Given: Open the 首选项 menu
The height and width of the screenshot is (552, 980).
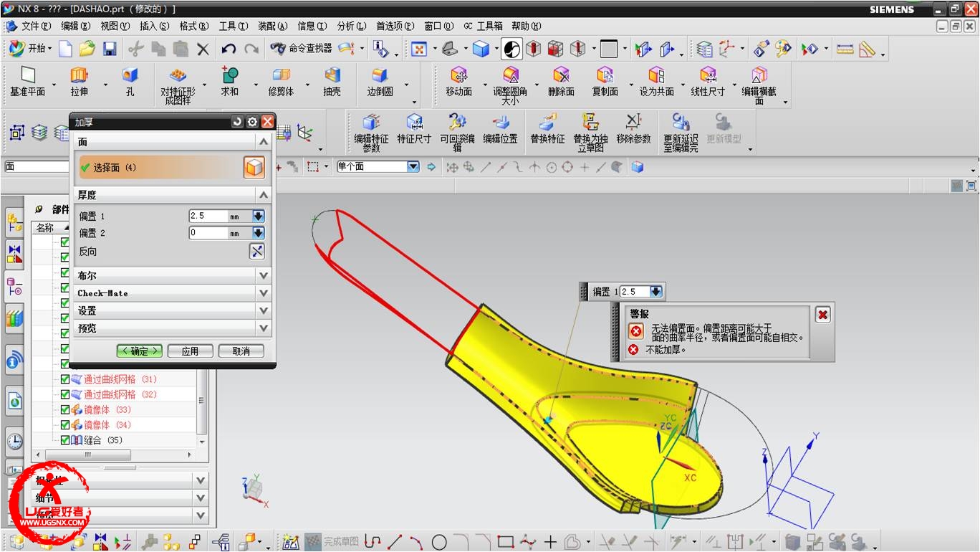Looking at the screenshot, I should tap(395, 26).
